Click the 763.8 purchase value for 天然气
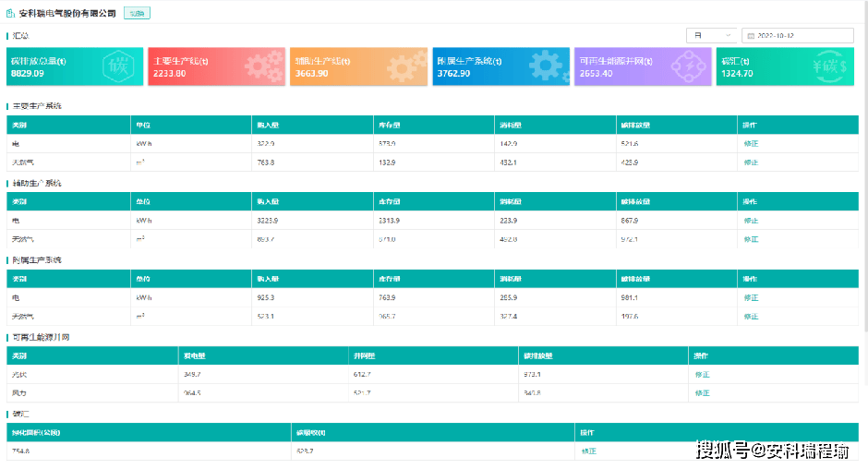 266,162
